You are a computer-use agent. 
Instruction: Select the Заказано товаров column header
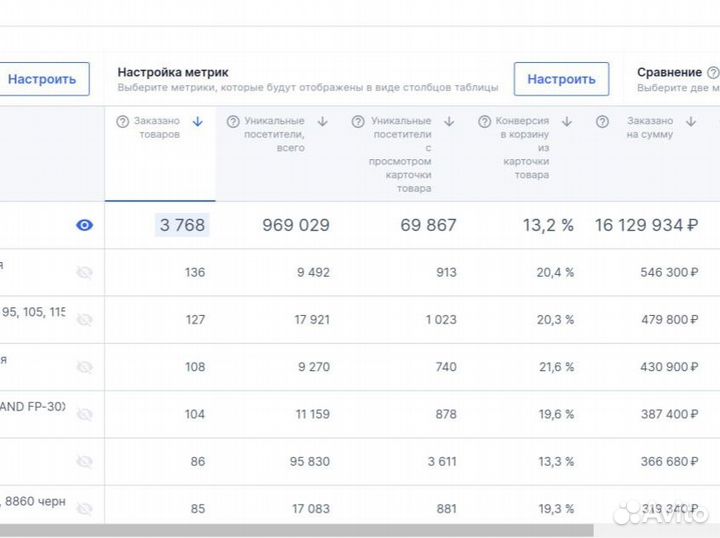tap(160, 128)
